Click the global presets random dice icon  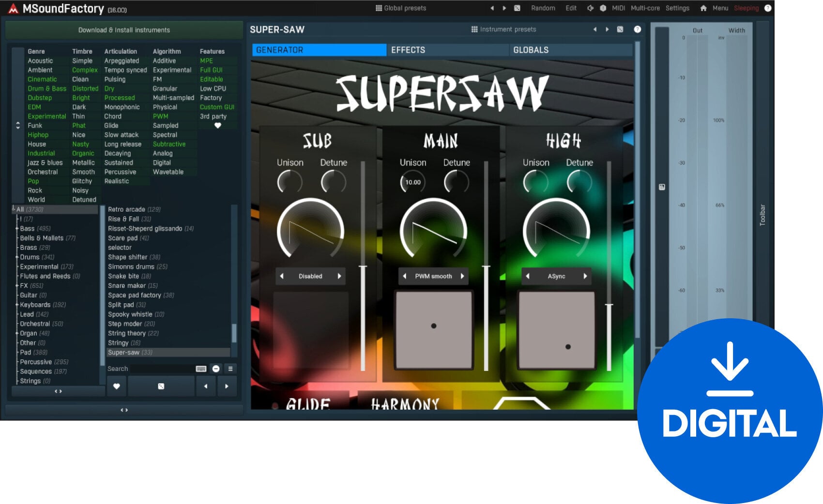pos(517,8)
